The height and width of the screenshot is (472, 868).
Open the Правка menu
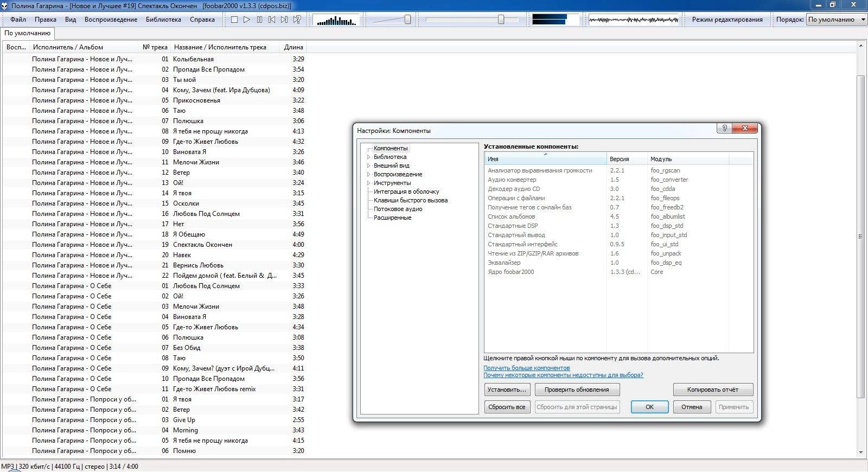pos(46,20)
